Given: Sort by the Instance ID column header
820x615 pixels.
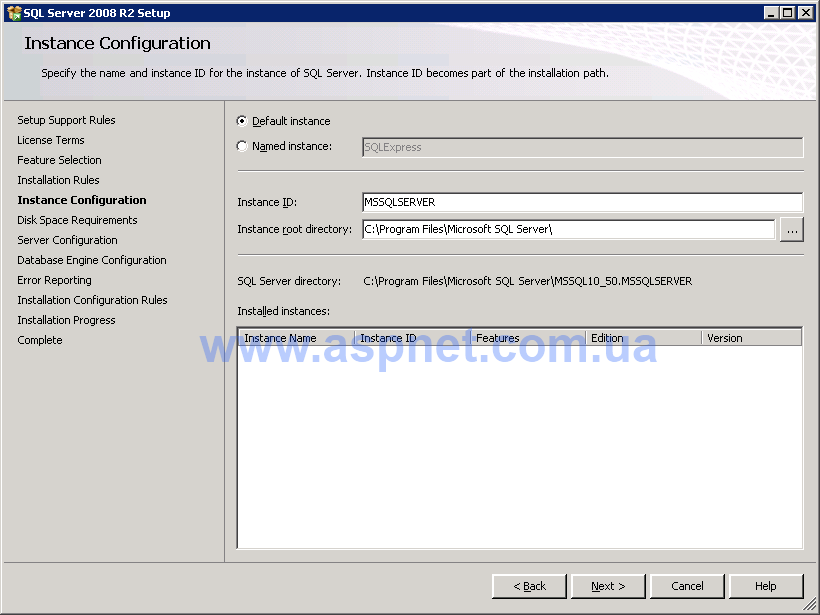Looking at the screenshot, I should point(413,338).
